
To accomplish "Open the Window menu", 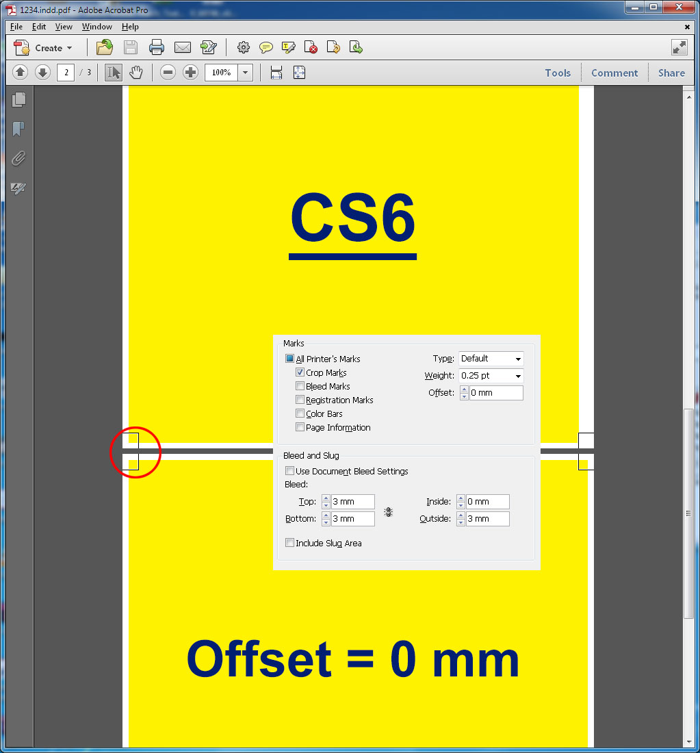I will (x=96, y=27).
